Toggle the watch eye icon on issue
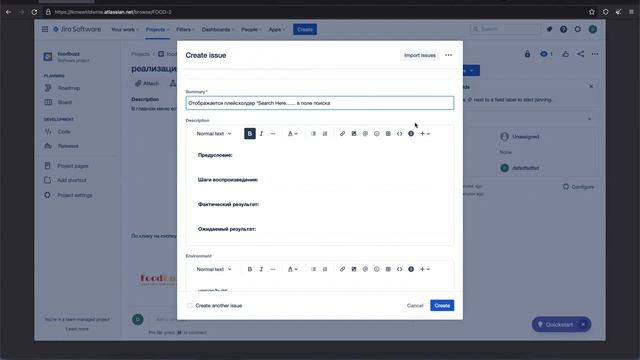This screenshot has width=640, height=360. (x=546, y=54)
